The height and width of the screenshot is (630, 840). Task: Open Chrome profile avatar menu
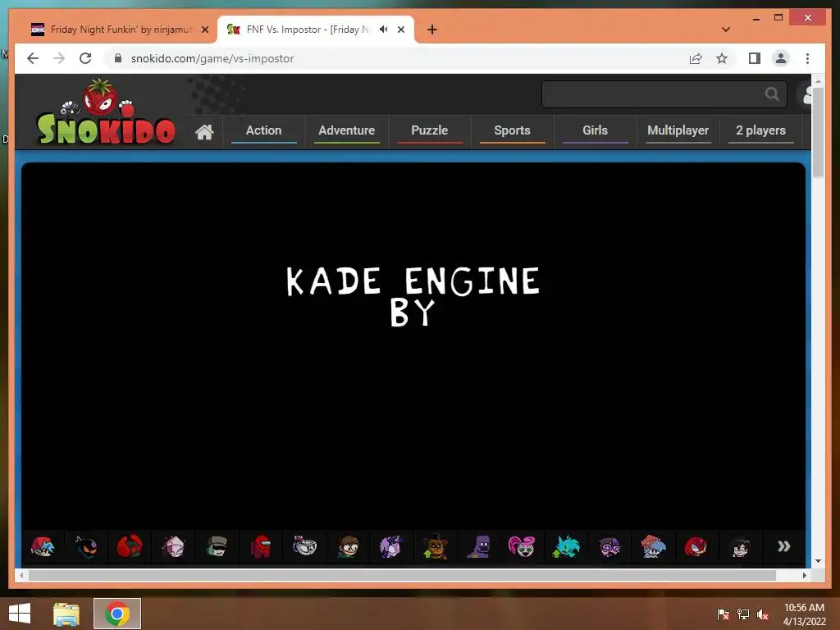coord(781,58)
